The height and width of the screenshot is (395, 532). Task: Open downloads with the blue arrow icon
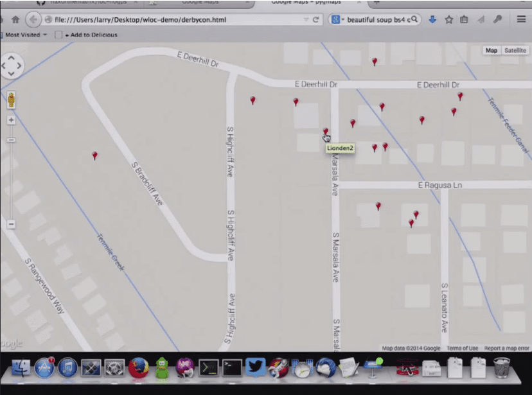tap(432, 20)
